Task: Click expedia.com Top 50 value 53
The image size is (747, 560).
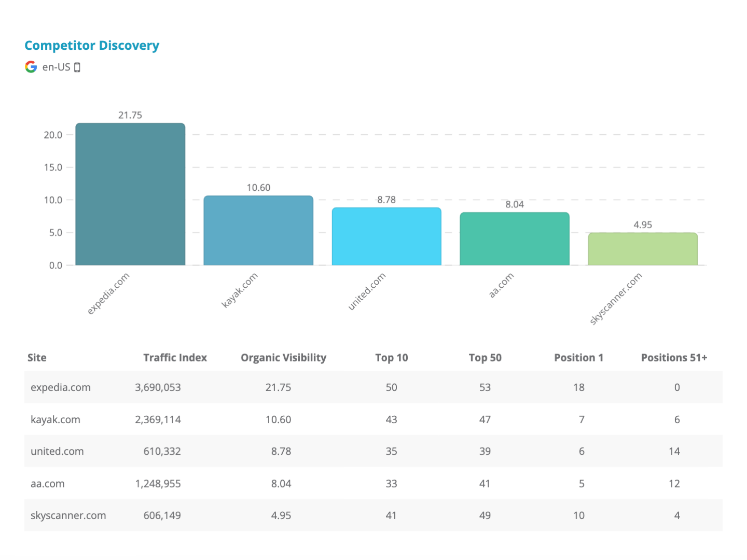Action: click(485, 387)
